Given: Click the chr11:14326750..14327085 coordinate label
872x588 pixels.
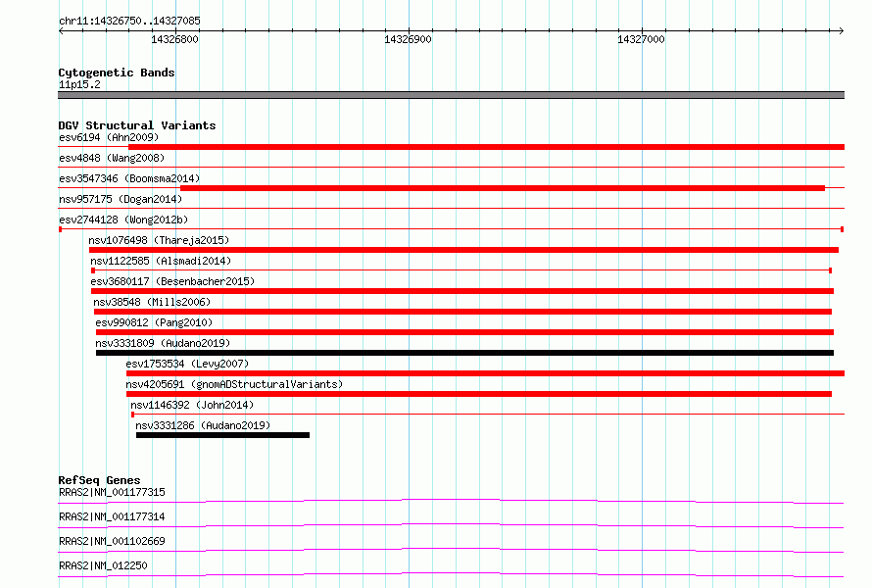Looking at the screenshot, I should coord(129,21).
